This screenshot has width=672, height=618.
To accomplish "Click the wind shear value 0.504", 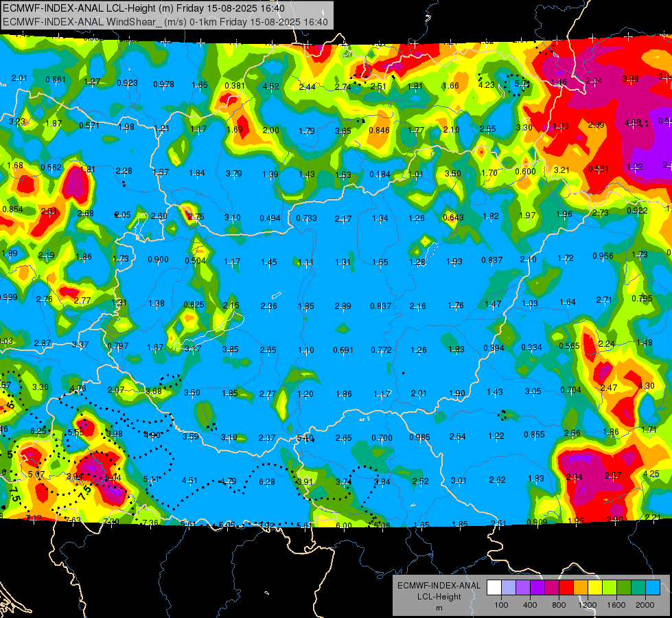I will (196, 261).
